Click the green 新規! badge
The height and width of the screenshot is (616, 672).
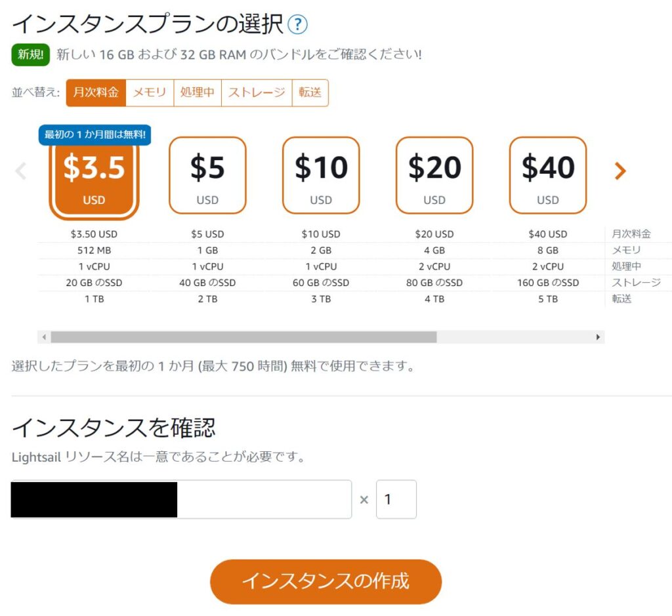pyautogui.click(x=31, y=55)
